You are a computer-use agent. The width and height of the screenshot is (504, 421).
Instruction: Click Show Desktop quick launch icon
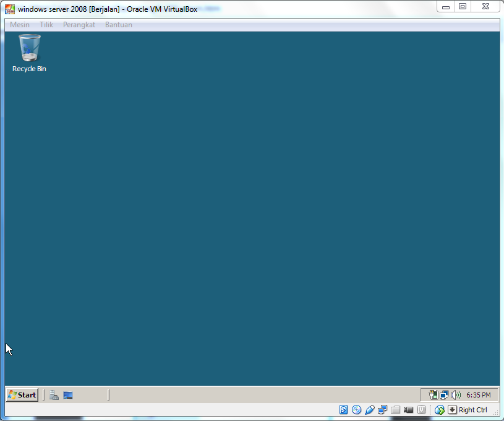tap(68, 395)
